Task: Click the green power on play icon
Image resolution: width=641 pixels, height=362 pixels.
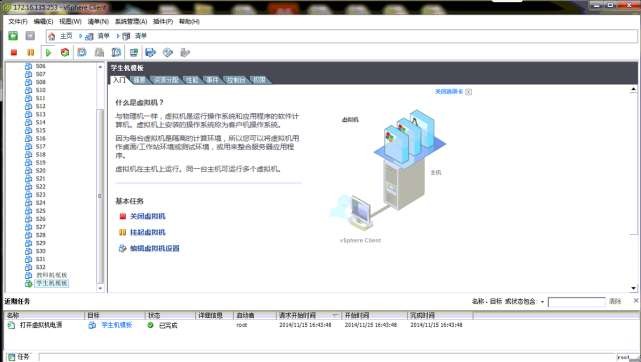Action: (x=48, y=52)
